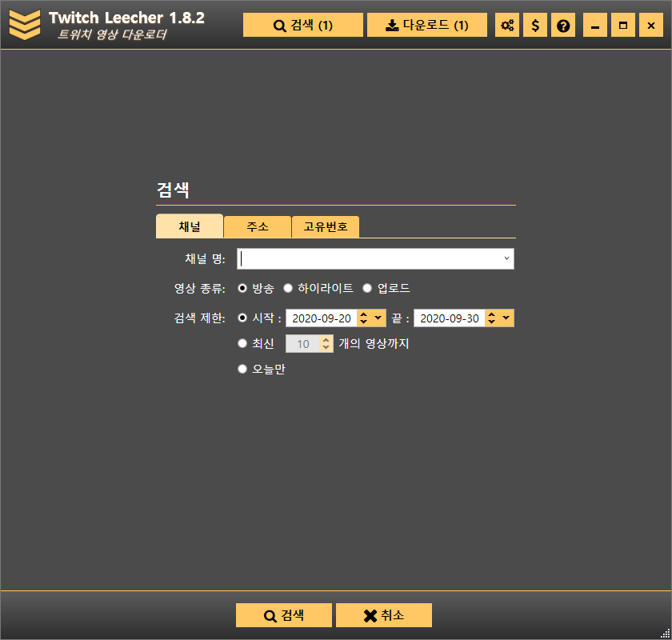672x640 pixels.
Task: Click the window resize grip in corner
Action: tap(665, 634)
